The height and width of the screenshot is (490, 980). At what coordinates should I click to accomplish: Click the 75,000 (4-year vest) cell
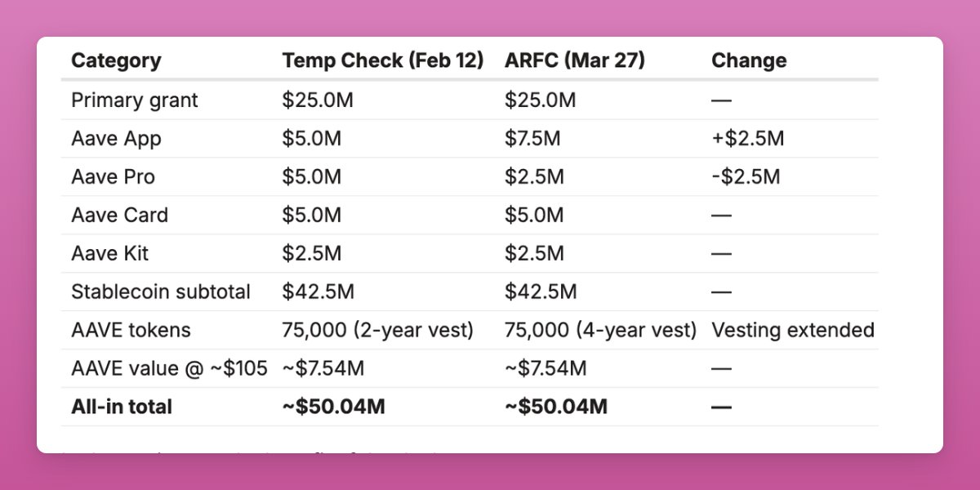coord(600,331)
